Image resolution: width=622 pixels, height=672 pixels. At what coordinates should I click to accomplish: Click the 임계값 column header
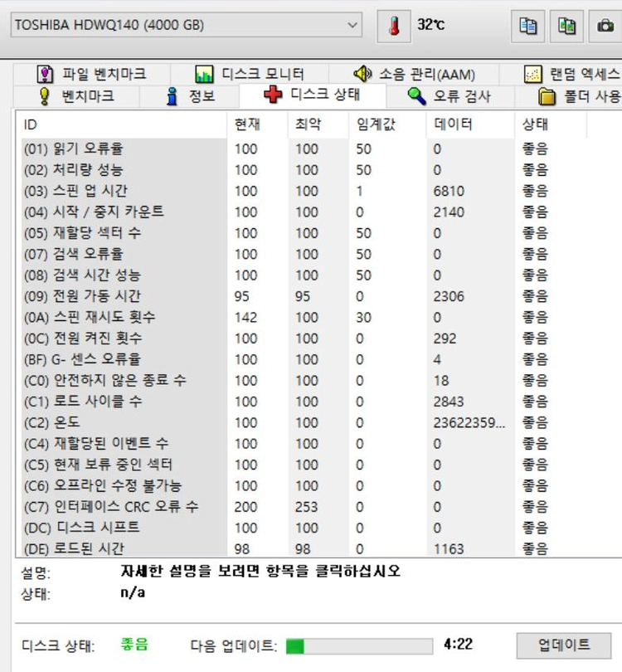click(387, 124)
